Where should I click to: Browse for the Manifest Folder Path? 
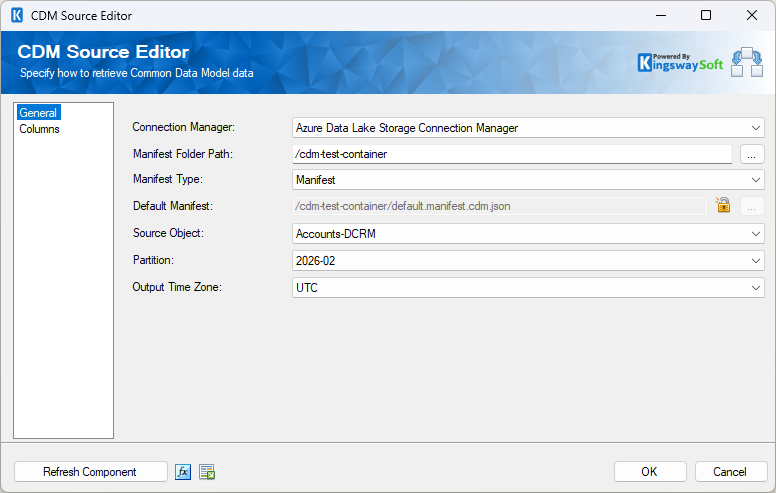[x=752, y=154]
